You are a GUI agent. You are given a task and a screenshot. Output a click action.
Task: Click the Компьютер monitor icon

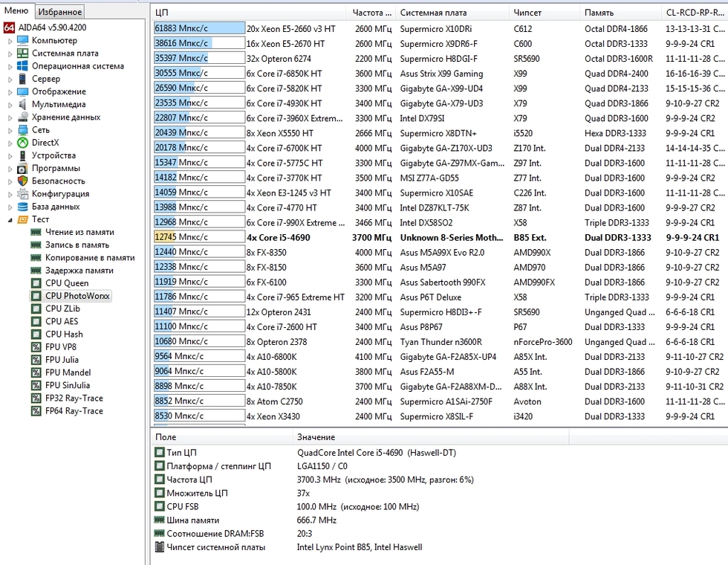tap(23, 40)
